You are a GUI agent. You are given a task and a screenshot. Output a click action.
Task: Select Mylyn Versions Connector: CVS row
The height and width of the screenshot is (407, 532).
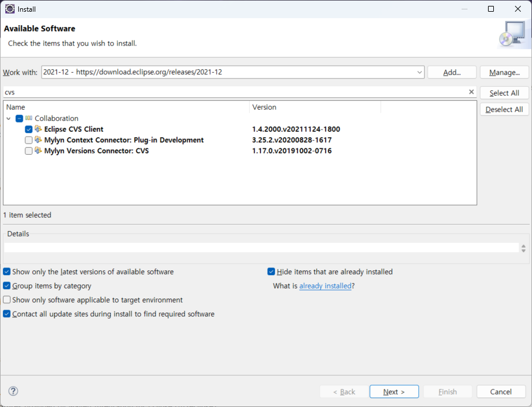tap(96, 151)
